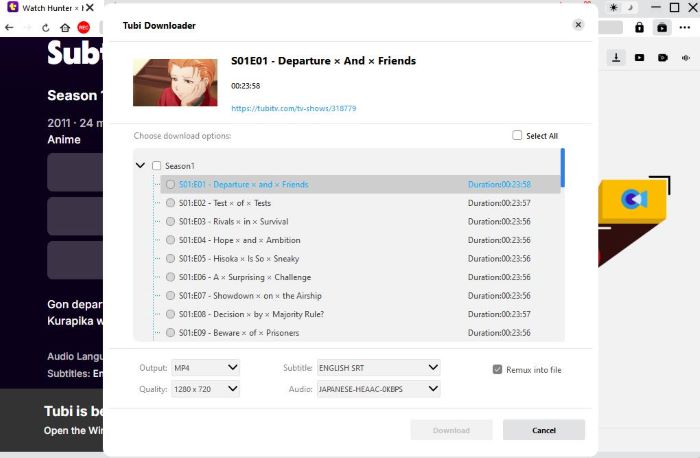This screenshot has width=700, height=458.
Task: Open the three-dots more menu
Action: point(685,28)
